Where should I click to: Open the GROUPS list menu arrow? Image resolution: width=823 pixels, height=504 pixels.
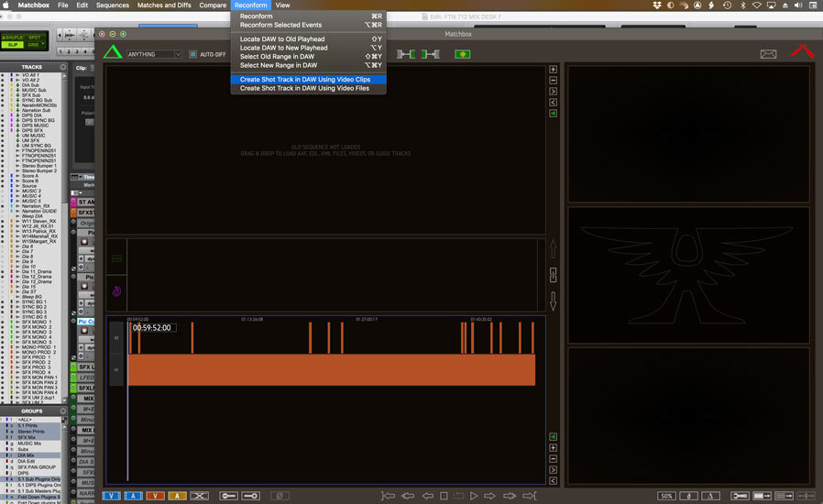pyautogui.click(x=63, y=411)
